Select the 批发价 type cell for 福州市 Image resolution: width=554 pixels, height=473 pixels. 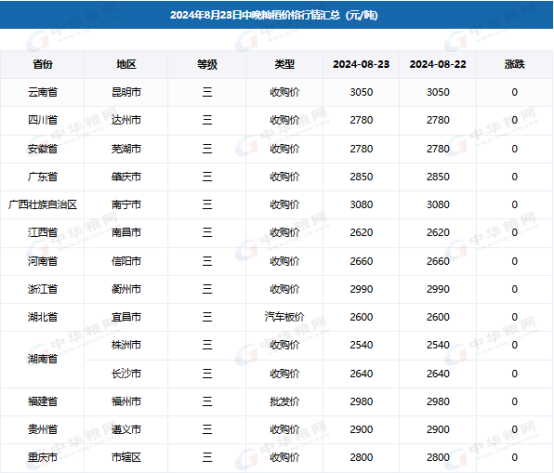[x=284, y=401]
